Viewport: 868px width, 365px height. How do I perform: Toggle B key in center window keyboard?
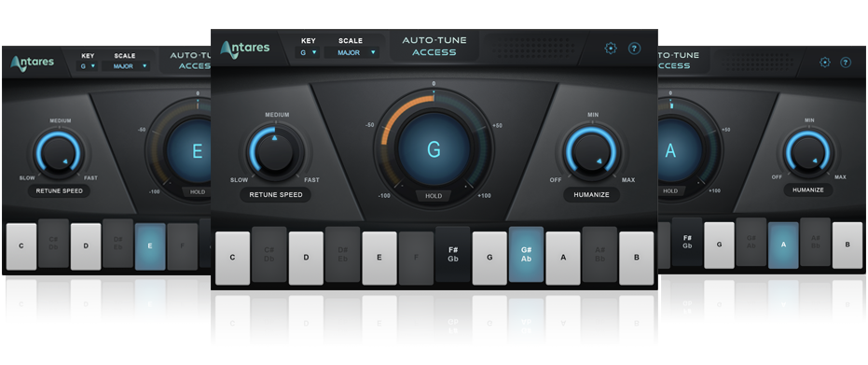pyautogui.click(x=637, y=258)
